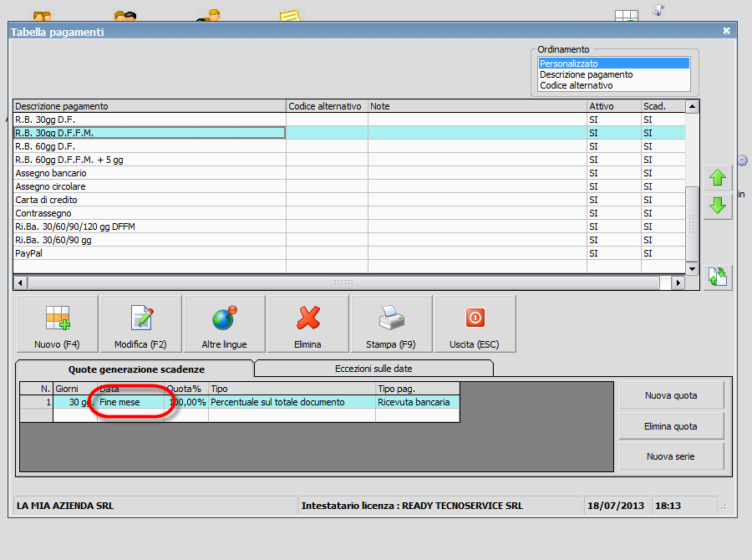Select the Carta di credito row
Viewport: 752px width, 560px height.
click(349, 200)
